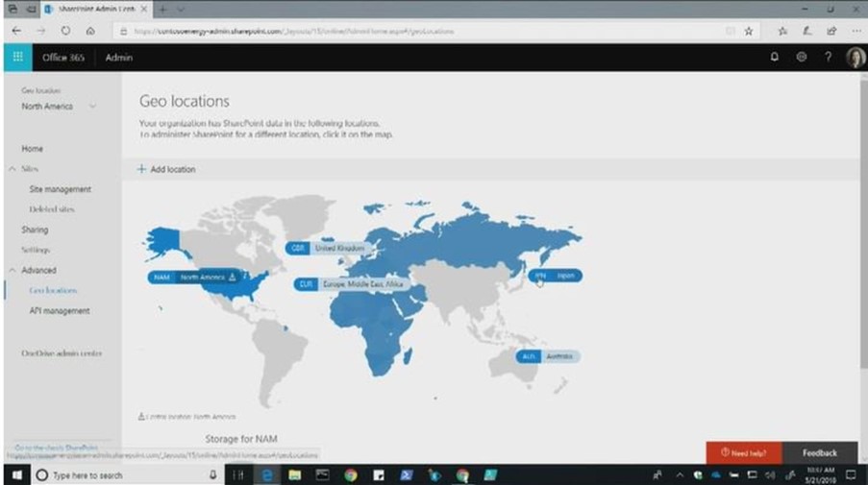Viewport: 868px width, 485px height.
Task: Expand the North America geo location dropdown
Action: click(58, 107)
